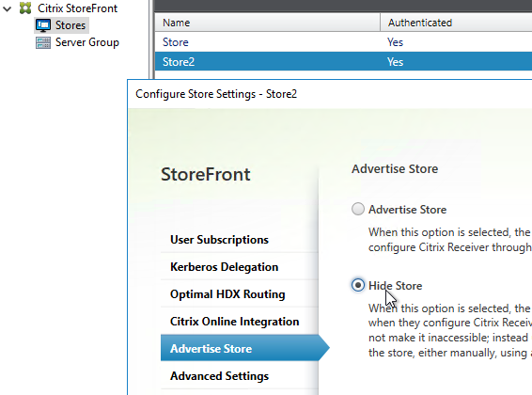
Task: Click the Configure Store Settings - Store2 title
Action: click(216, 94)
